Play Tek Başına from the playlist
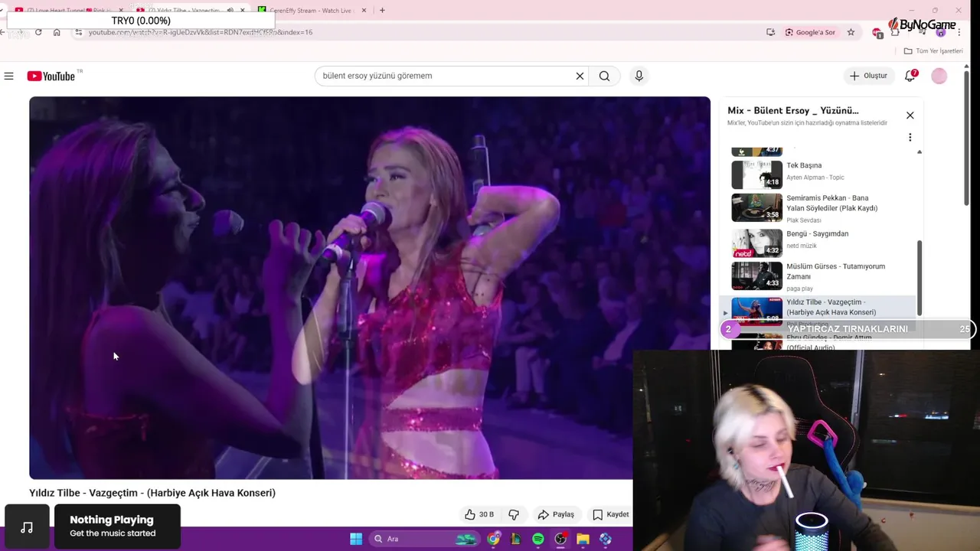 804,165
